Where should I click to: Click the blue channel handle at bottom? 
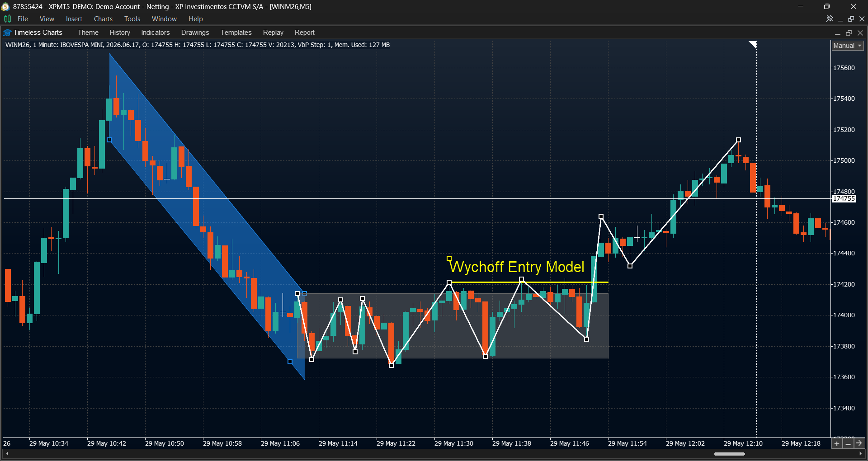coord(290,362)
